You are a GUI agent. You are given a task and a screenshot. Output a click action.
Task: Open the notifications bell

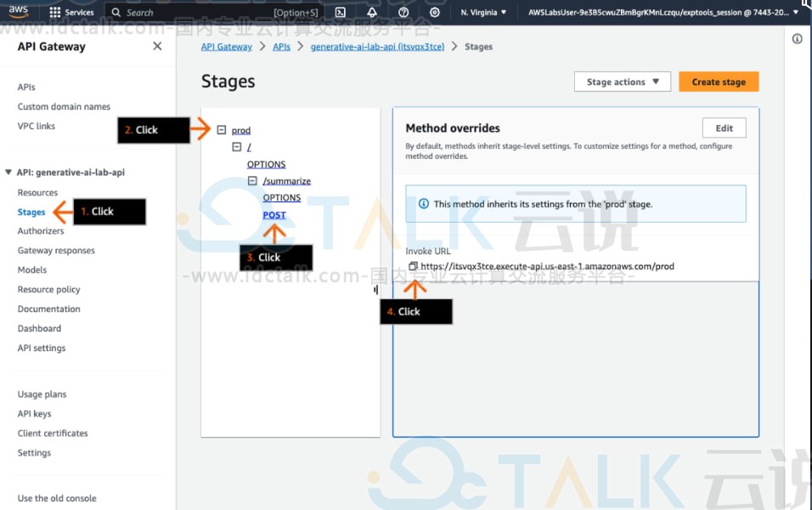tap(372, 13)
